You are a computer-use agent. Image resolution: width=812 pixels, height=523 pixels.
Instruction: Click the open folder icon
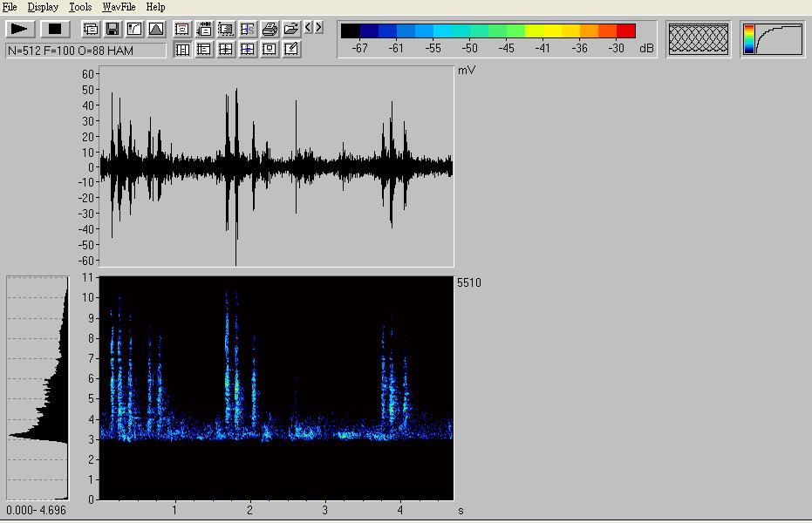click(291, 29)
